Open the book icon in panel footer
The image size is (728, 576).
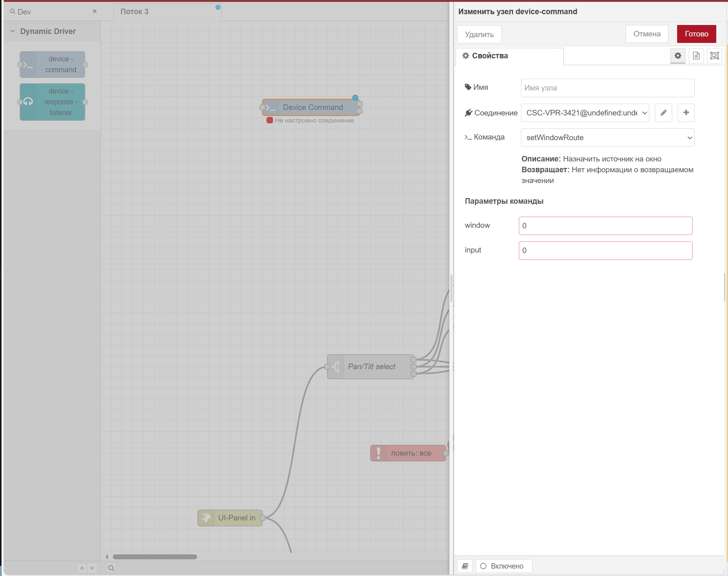[465, 566]
